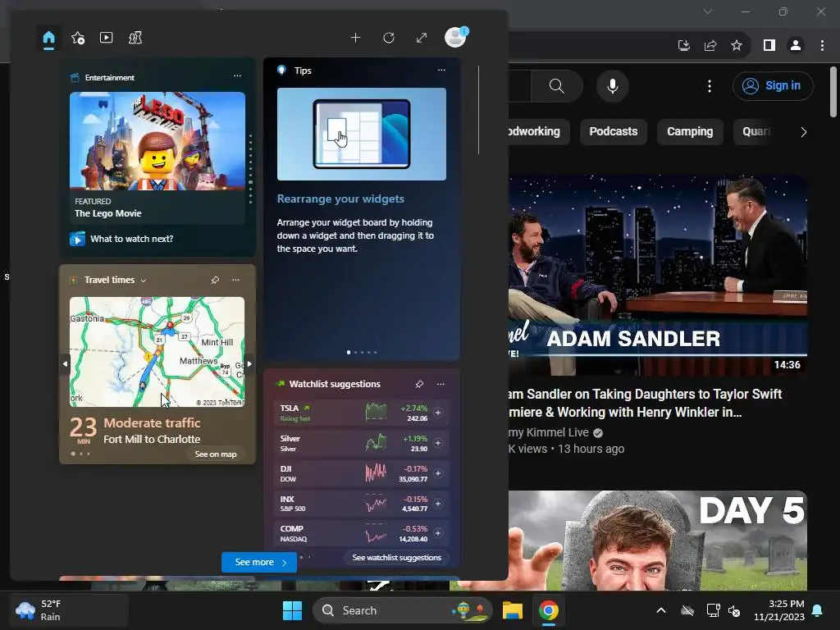
Task: Refresh the widgets feed
Action: [389, 38]
